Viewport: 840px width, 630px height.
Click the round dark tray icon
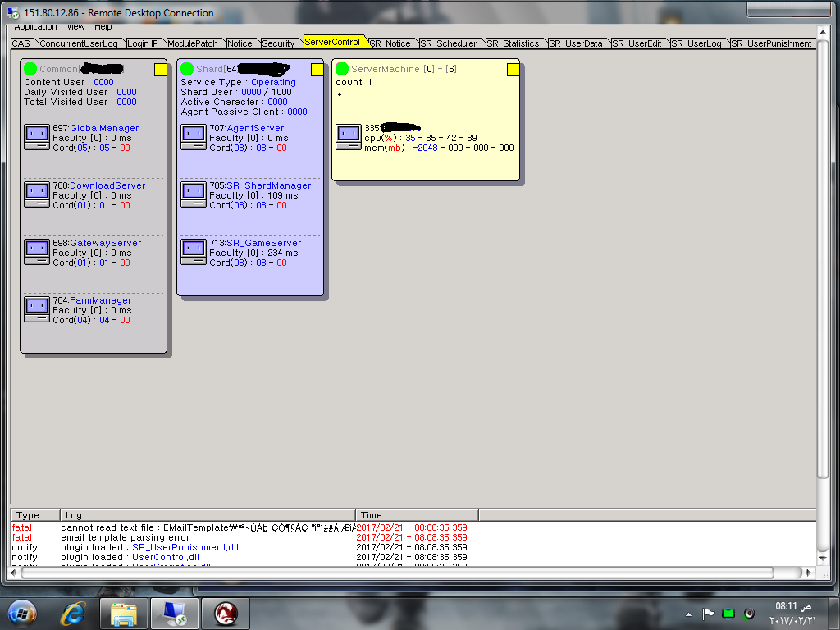pos(749,614)
